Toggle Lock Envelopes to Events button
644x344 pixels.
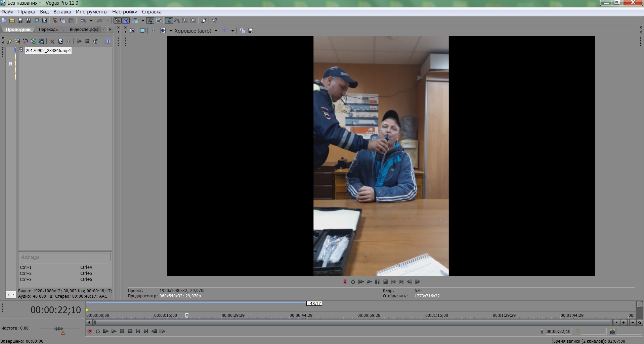pyautogui.click(x=150, y=20)
